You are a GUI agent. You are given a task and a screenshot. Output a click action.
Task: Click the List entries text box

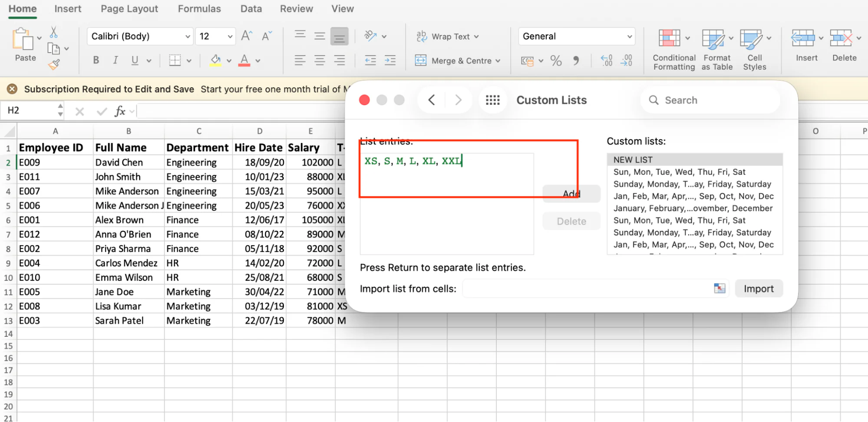click(x=447, y=203)
